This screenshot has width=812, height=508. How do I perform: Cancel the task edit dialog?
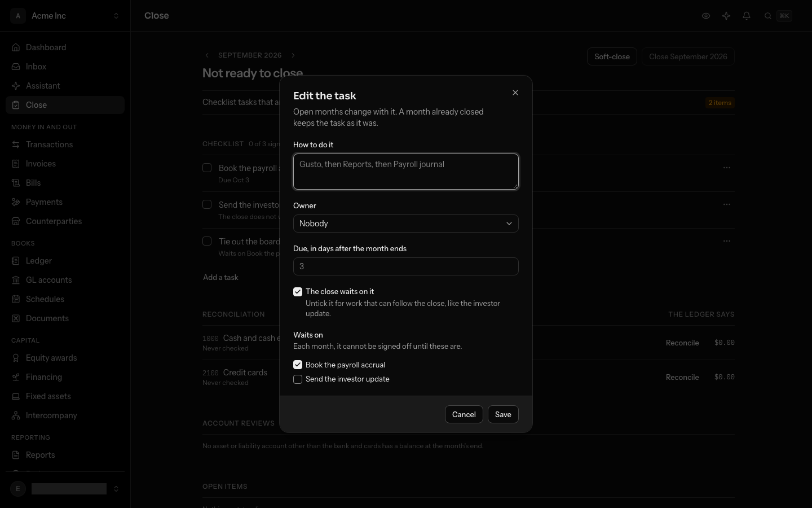pyautogui.click(x=464, y=414)
